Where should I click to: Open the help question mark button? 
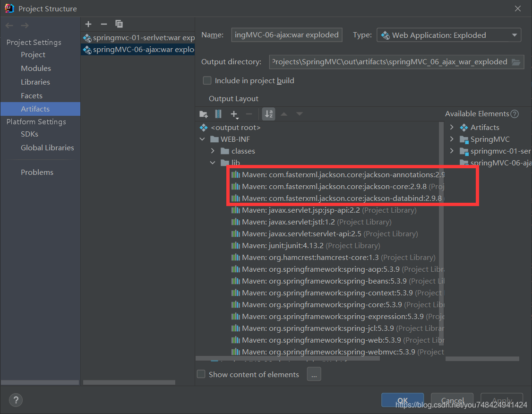pyautogui.click(x=16, y=400)
